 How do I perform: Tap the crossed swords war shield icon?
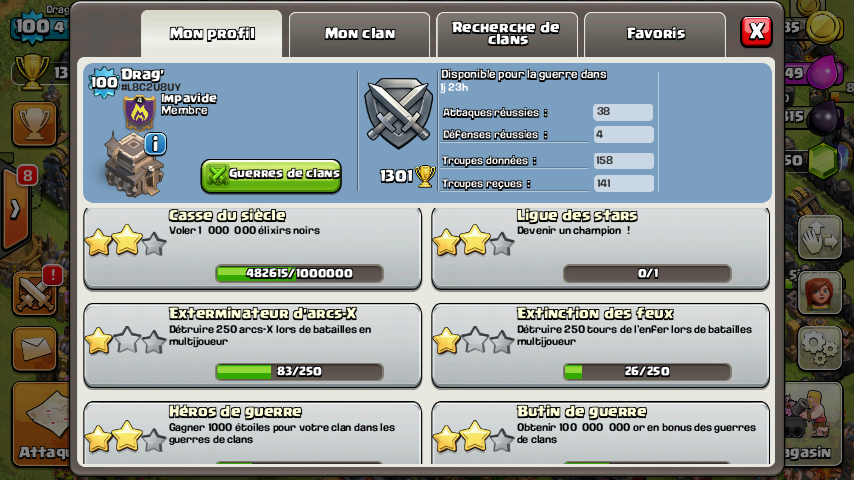coord(398,113)
